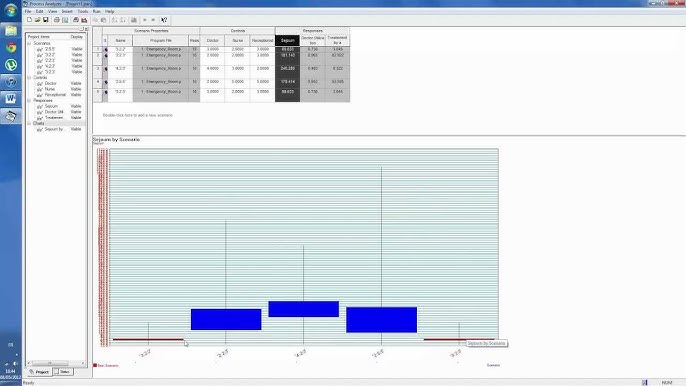The image size is (686, 386).
Task: Click the Insert Chart toolbar icon
Action: [x=134, y=20]
